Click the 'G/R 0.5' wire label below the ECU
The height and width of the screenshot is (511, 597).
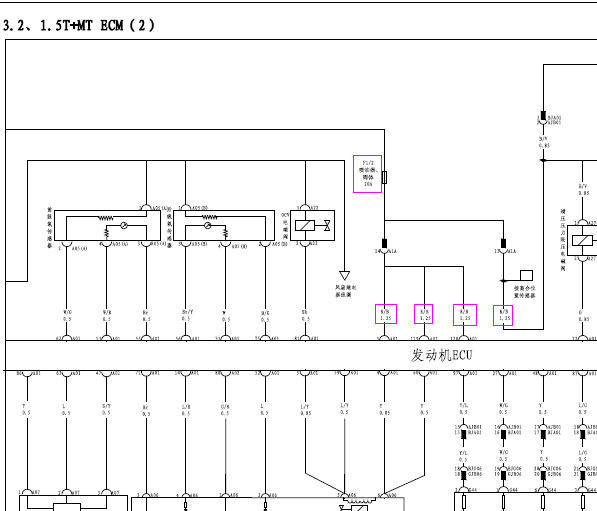coord(225,410)
